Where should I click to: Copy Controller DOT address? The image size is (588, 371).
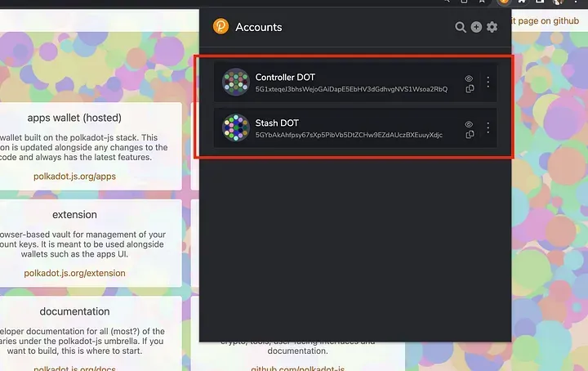[x=470, y=89]
